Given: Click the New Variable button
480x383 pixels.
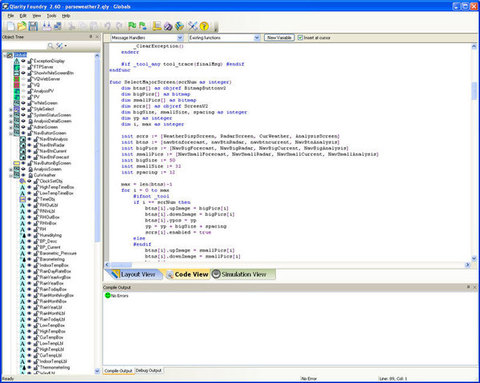Looking at the screenshot, I should [279, 38].
